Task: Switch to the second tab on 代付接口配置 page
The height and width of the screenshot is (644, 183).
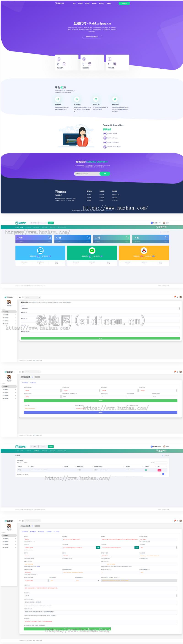Action: click(33, 383)
